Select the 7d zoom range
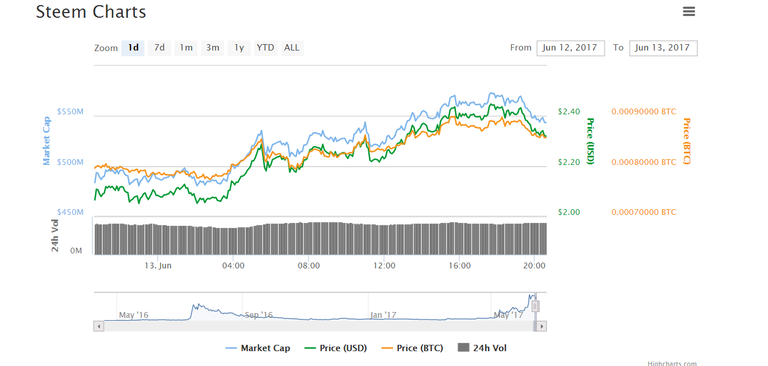Screen dimensions: 768x366 [159, 48]
